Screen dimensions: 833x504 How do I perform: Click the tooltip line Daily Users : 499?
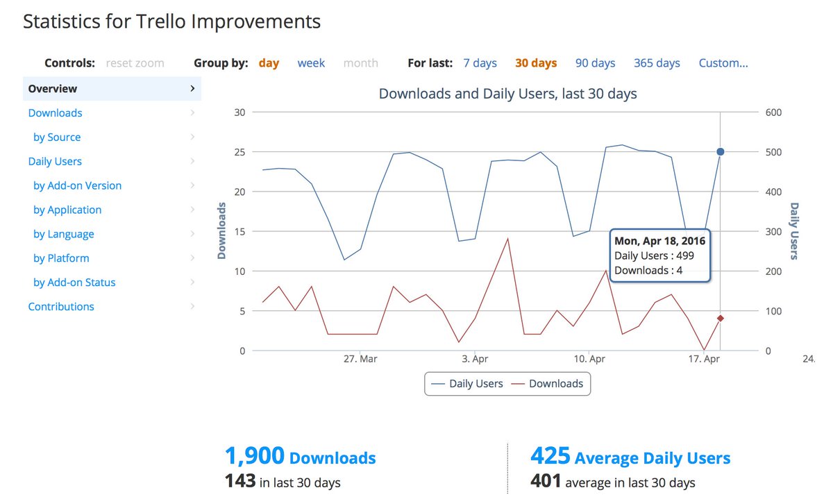[654, 255]
